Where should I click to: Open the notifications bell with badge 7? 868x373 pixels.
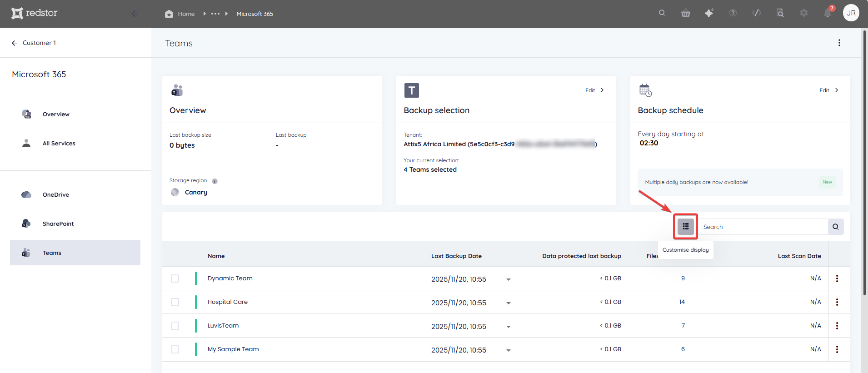pos(828,12)
